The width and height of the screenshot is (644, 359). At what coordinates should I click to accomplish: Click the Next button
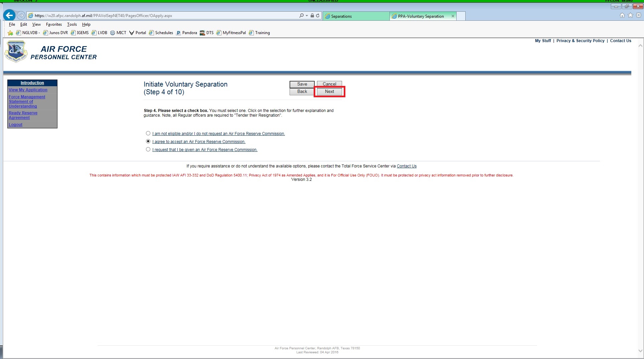click(x=329, y=92)
